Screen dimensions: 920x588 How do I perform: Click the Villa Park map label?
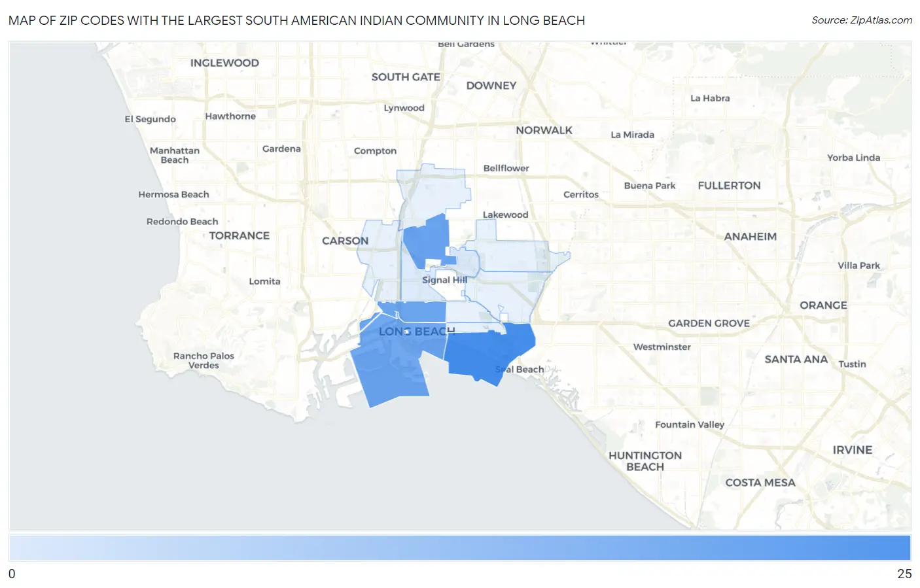point(858,266)
